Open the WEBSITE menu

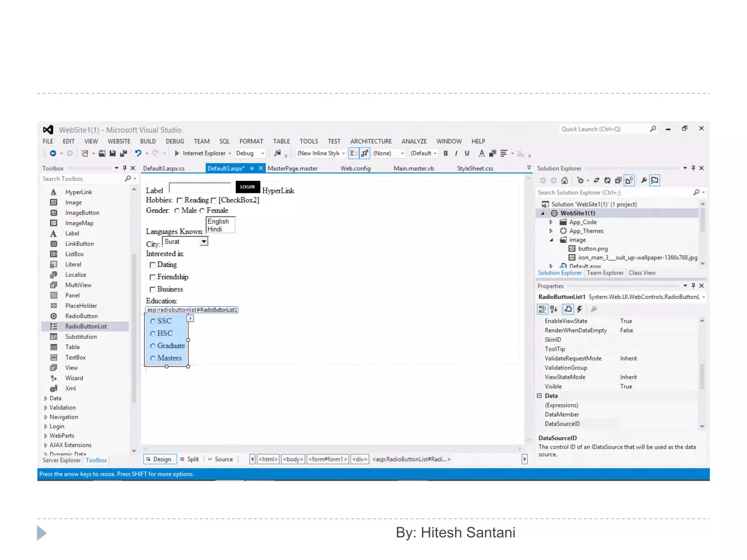119,141
